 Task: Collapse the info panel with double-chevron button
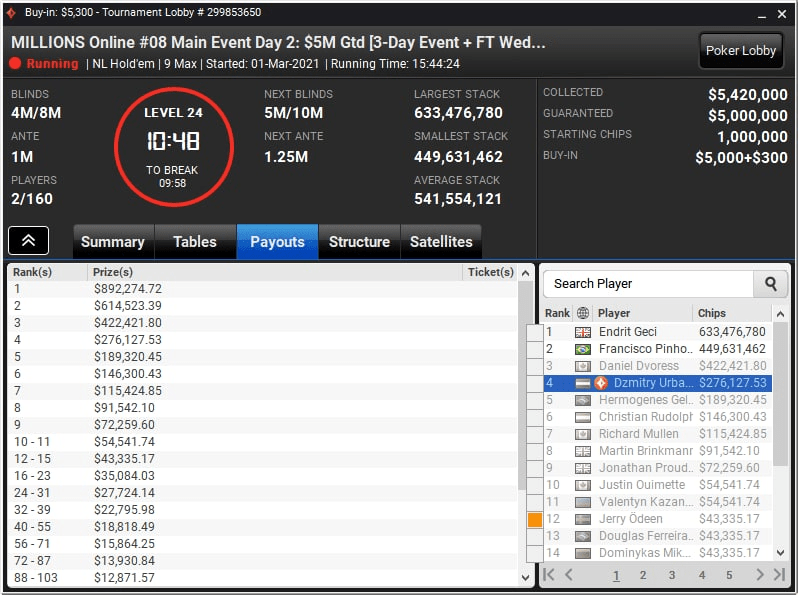[28, 240]
